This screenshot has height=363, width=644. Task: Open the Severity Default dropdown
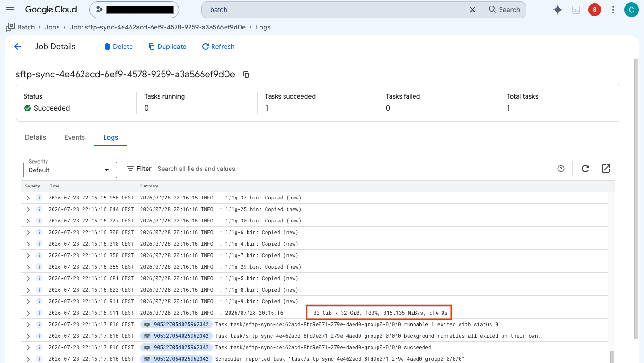pyautogui.click(x=70, y=170)
